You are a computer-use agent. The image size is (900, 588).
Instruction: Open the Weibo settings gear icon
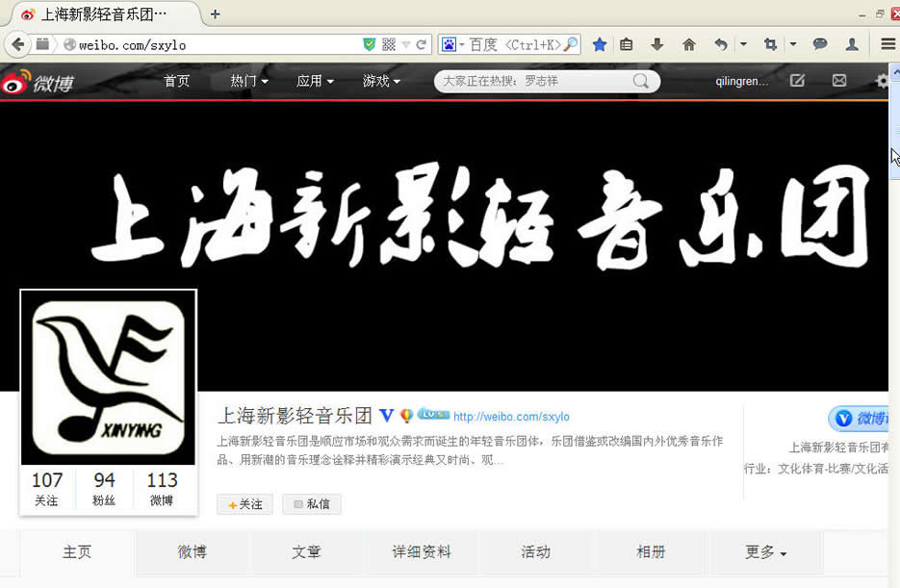pyautogui.click(x=883, y=82)
